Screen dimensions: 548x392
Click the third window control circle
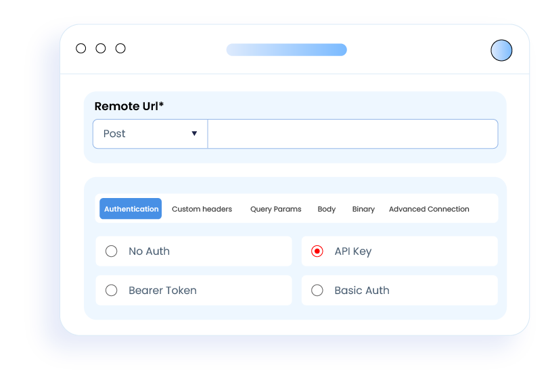click(120, 49)
